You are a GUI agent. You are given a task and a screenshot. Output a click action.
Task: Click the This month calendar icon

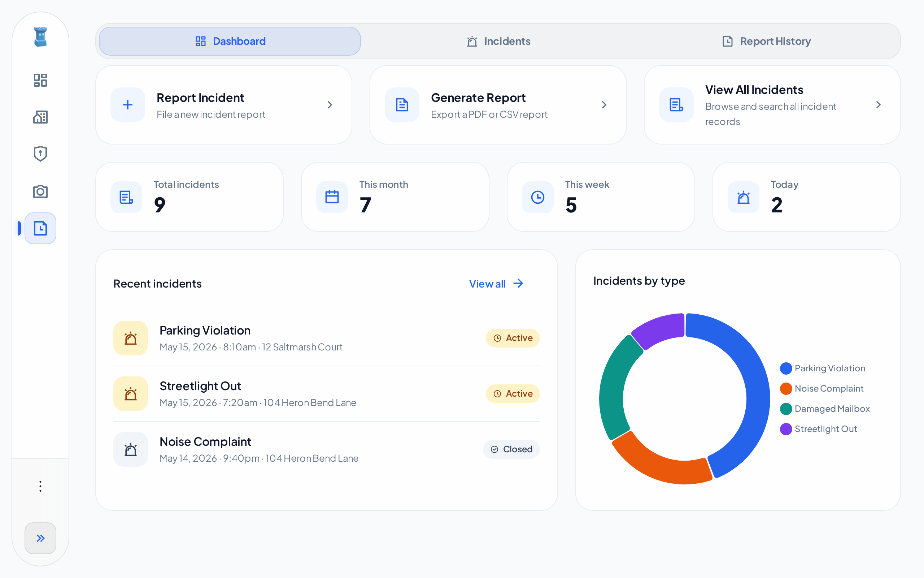(x=332, y=197)
